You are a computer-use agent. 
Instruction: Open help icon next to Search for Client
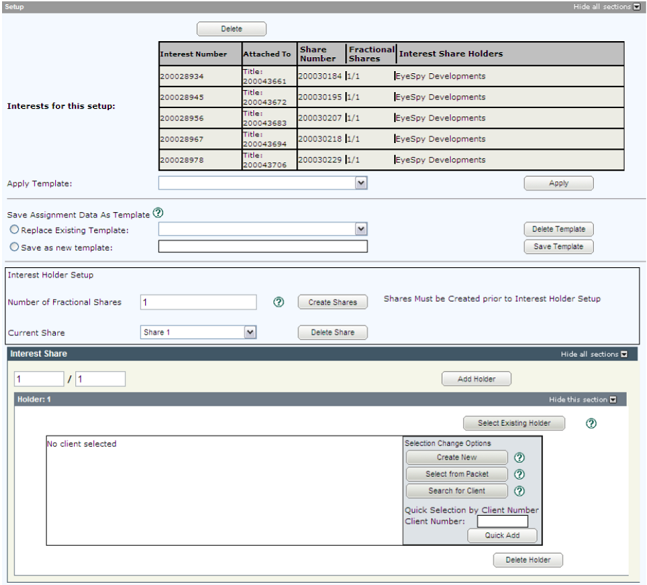point(519,491)
